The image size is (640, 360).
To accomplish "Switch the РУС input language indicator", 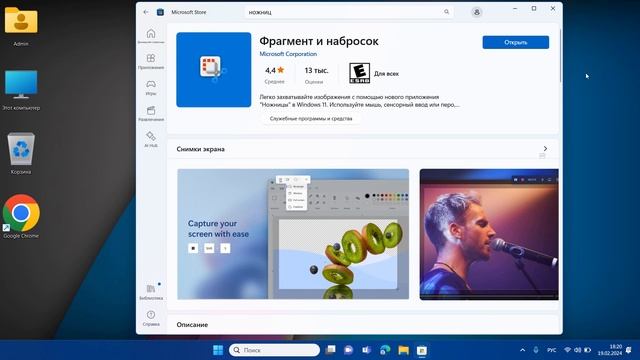I will click(551, 350).
